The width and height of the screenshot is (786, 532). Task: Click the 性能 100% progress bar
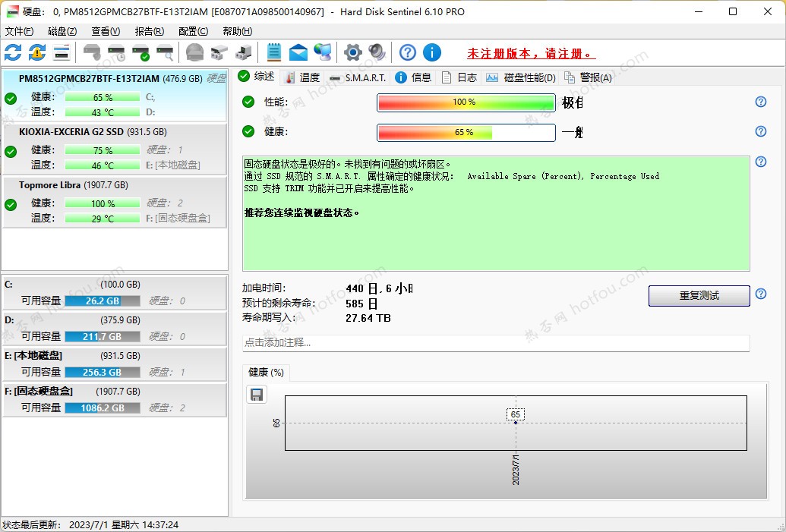(466, 102)
